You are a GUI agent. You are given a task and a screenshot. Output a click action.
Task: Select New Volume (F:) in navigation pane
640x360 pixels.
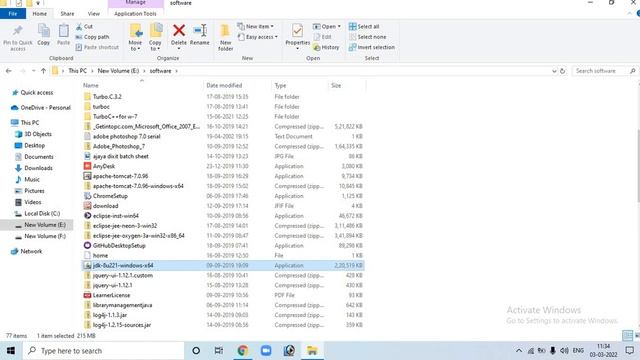coord(45,236)
